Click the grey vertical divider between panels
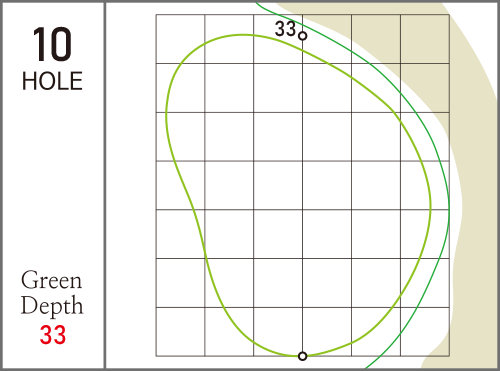Screen dimensions: 500x371 click(105, 185)
